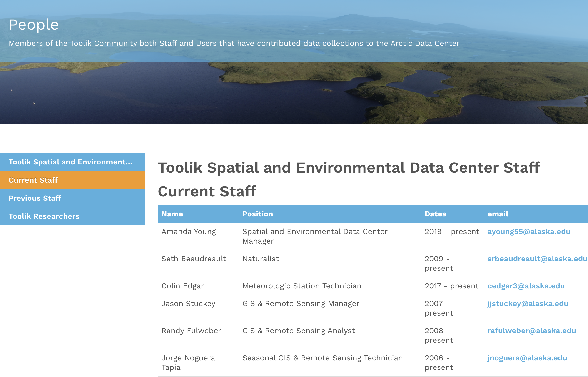
Task: Open cedgar3@alaska.edu email link
Action: click(526, 286)
